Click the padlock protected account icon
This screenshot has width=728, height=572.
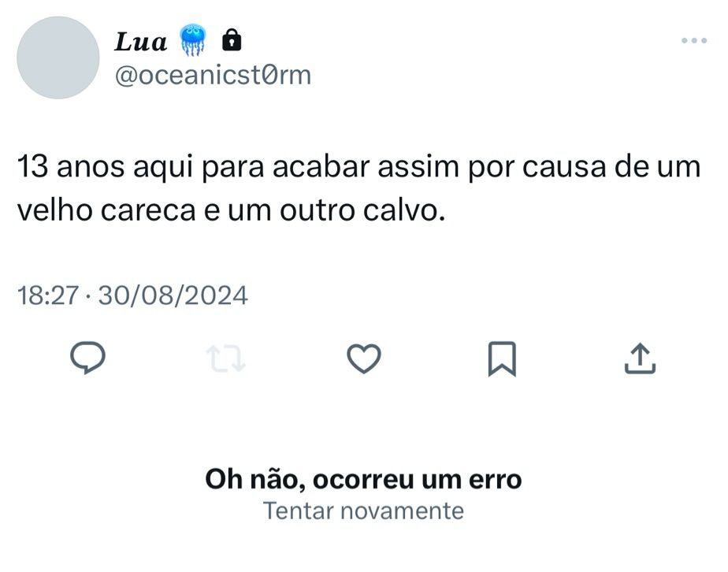(x=232, y=39)
